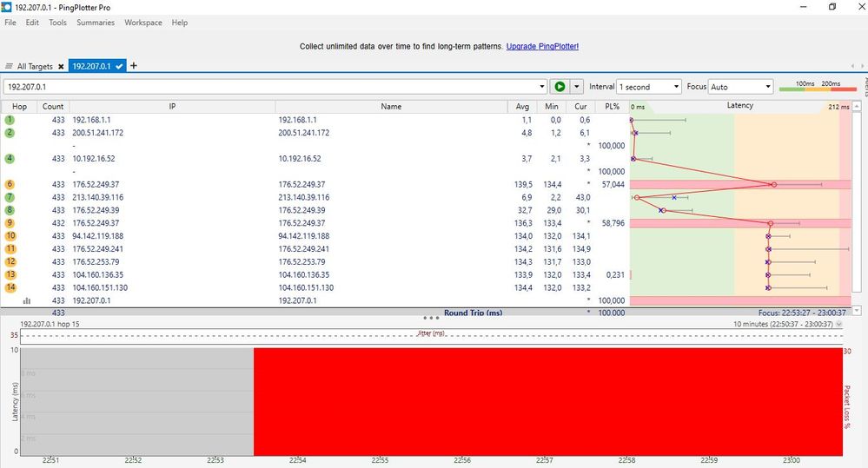This screenshot has height=468, width=868.
Task: Click the PingPlotter app icon in title bar
Action: [x=7, y=7]
